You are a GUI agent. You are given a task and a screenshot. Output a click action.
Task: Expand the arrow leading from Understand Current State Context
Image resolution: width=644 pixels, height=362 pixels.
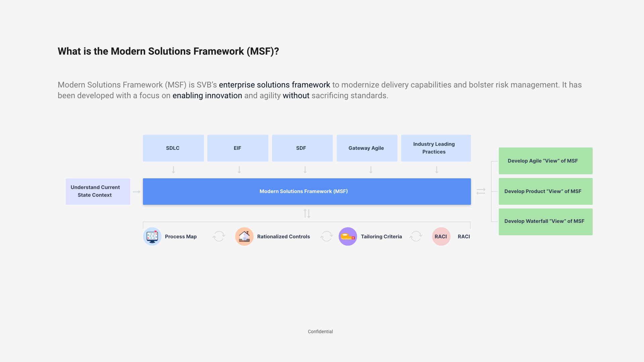[x=136, y=191]
